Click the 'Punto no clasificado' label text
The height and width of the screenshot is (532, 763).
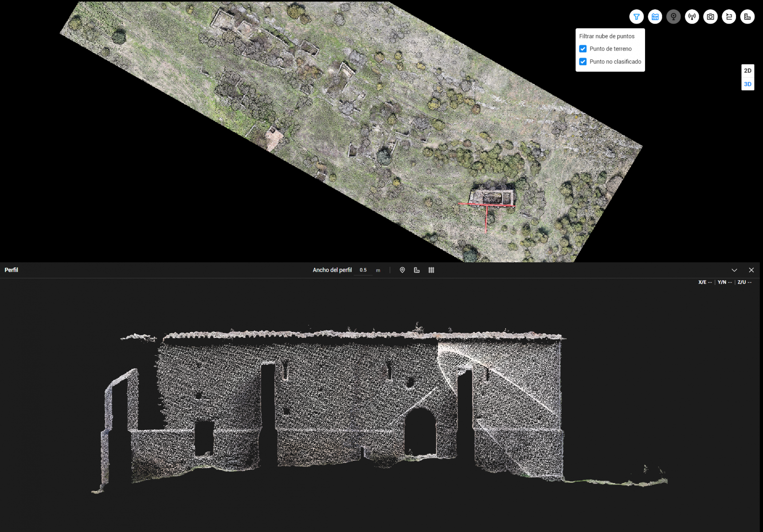pos(615,62)
